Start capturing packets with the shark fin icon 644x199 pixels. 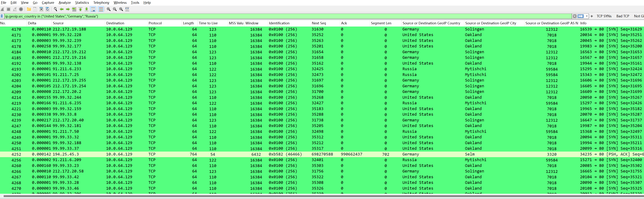tap(3, 9)
